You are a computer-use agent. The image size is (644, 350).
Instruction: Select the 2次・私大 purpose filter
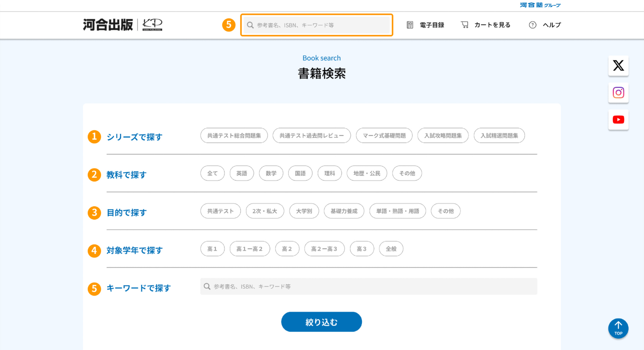(265, 211)
